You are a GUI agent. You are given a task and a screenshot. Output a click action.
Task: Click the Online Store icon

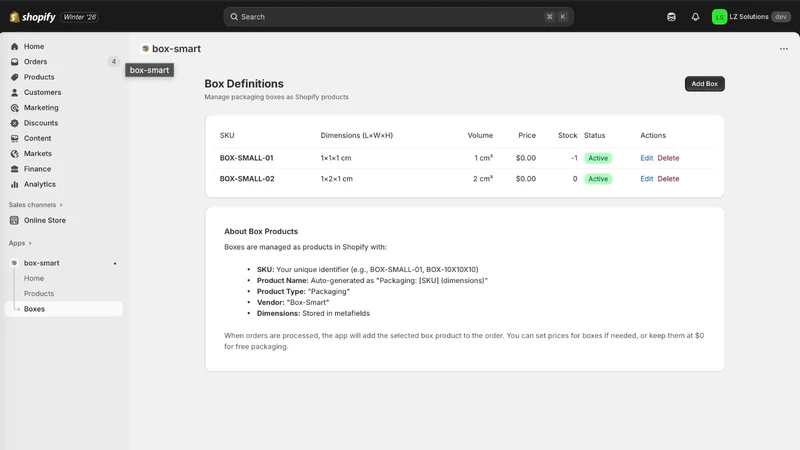tap(14, 220)
